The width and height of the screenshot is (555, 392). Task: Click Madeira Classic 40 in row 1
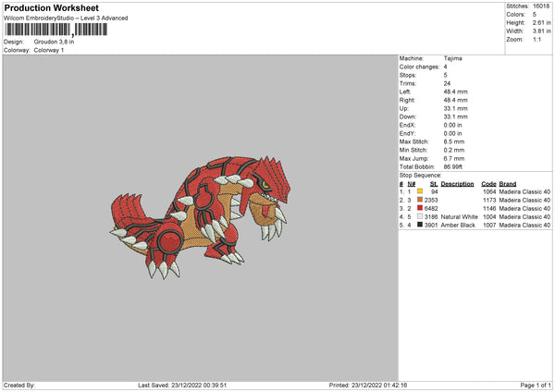pos(524,191)
